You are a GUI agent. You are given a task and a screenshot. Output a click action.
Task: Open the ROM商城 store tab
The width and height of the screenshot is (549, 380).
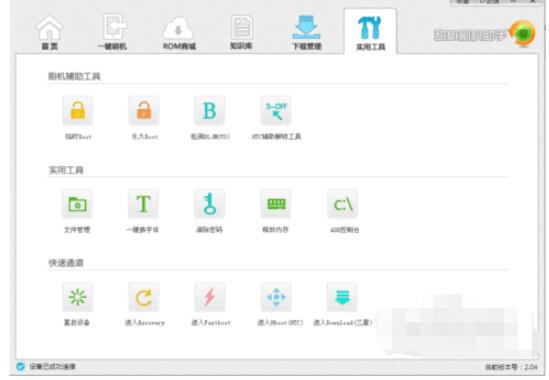pos(179,33)
